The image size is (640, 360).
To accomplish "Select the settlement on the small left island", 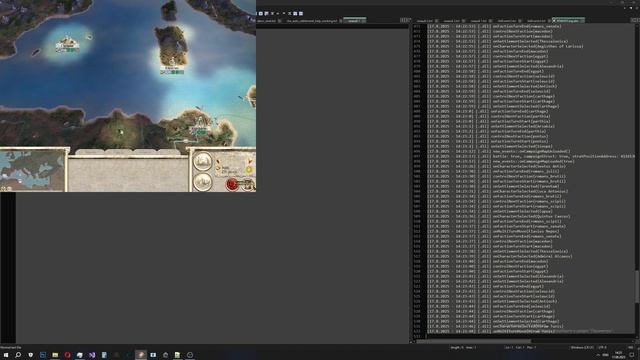I will point(67,43).
